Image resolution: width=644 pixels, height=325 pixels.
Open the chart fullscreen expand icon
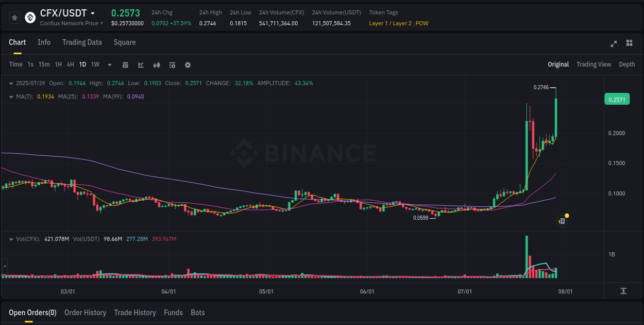(x=613, y=44)
